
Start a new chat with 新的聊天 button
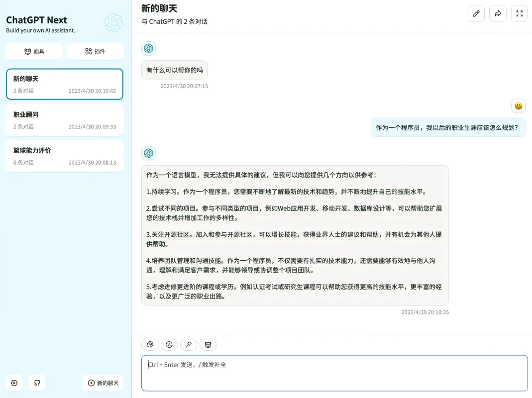click(x=103, y=383)
